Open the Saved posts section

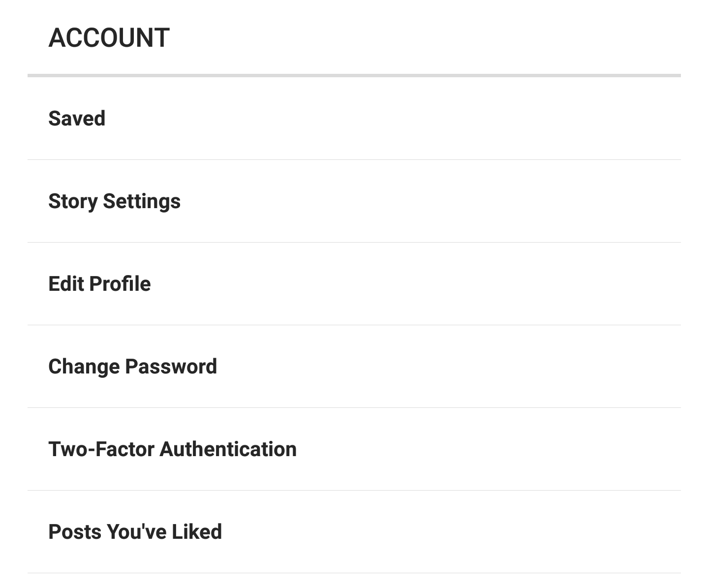[77, 118]
